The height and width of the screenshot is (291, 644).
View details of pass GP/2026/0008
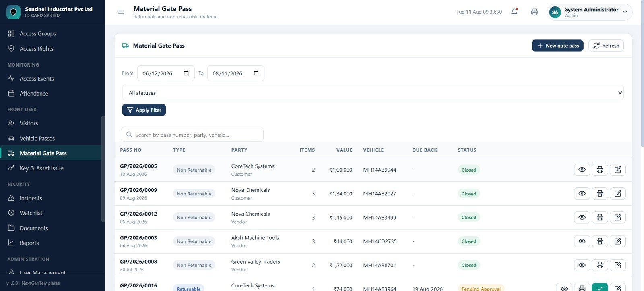tap(582, 265)
